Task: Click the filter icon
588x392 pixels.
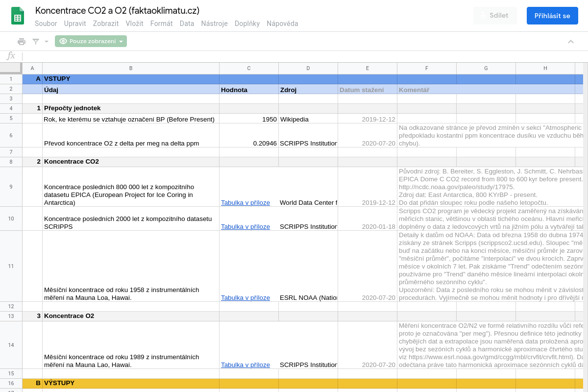Action: (x=36, y=41)
